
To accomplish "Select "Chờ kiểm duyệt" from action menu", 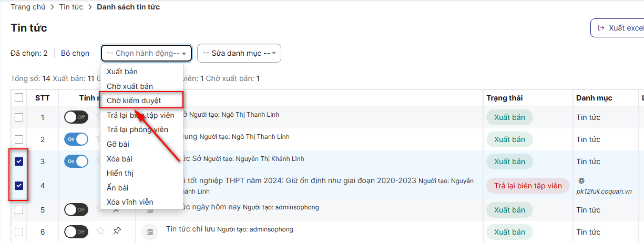I will pos(134,100).
